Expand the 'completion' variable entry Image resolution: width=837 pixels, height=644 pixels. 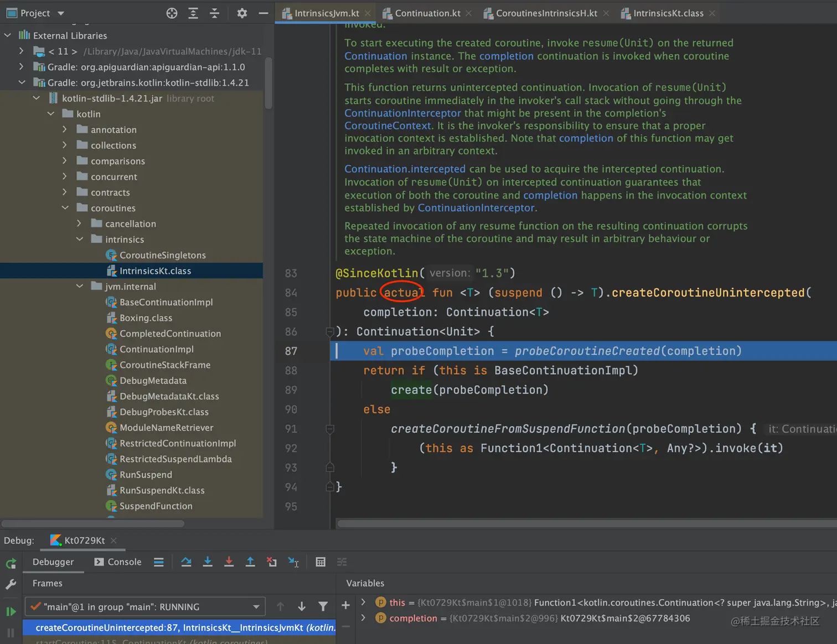point(363,617)
